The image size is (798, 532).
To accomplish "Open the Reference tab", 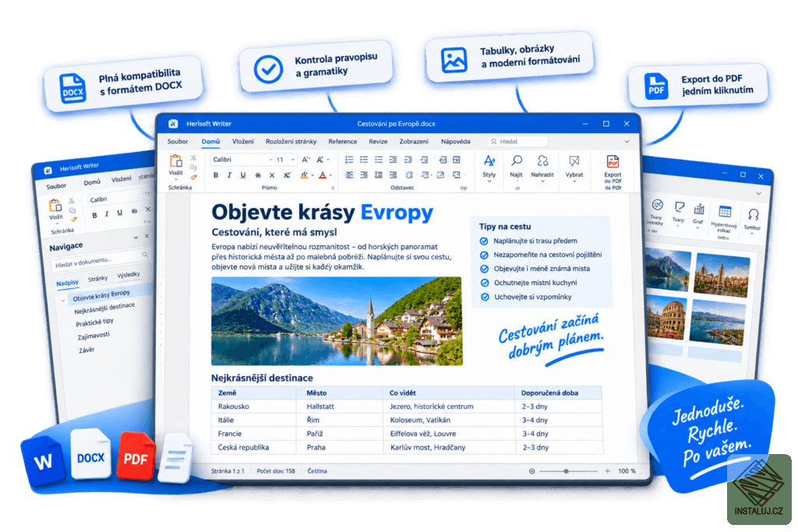I will click(x=343, y=142).
